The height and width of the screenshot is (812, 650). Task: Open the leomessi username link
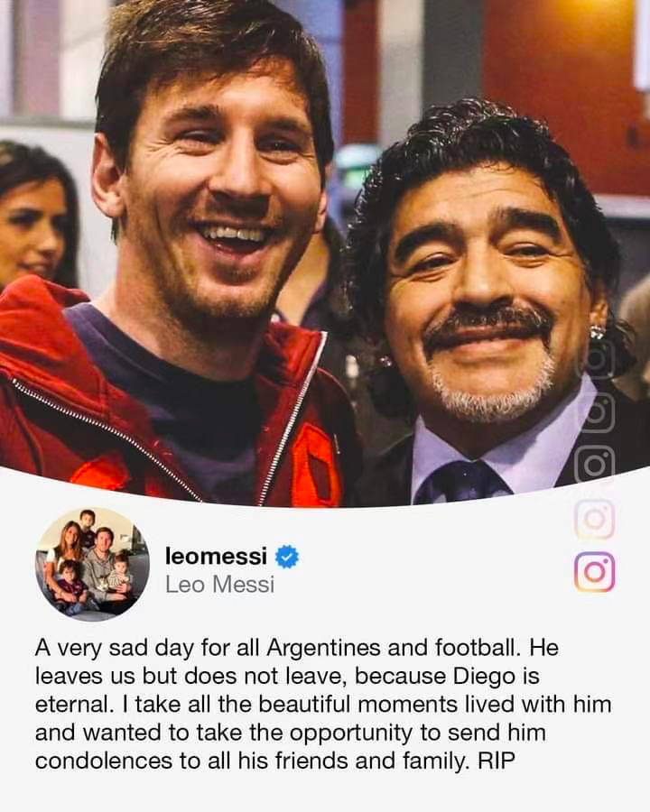pos(216,556)
